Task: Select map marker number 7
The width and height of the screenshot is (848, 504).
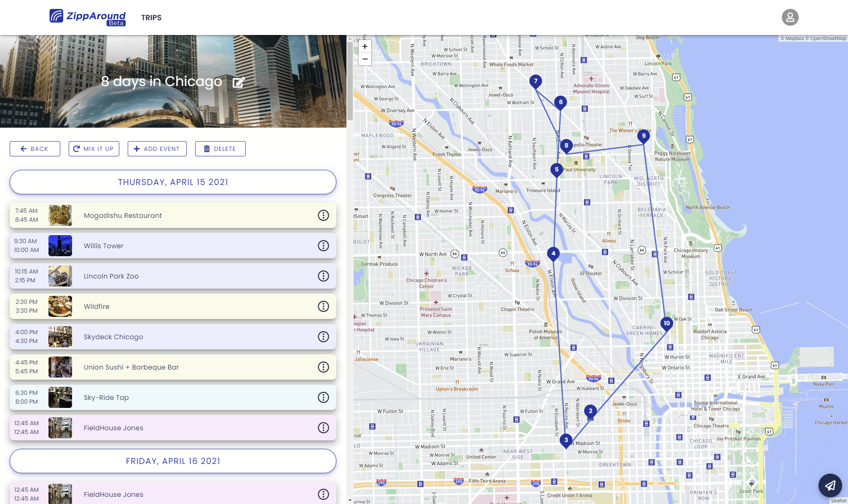Action: pyautogui.click(x=535, y=81)
